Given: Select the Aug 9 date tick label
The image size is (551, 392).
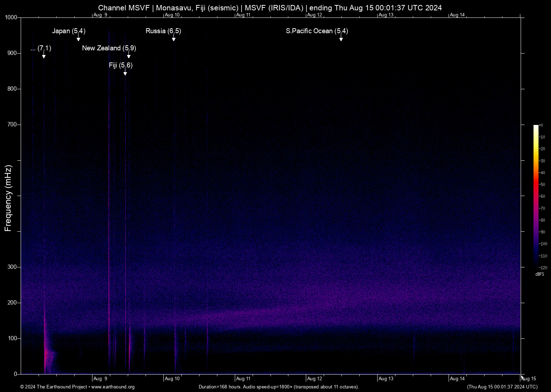Looking at the screenshot, I should [100, 378].
